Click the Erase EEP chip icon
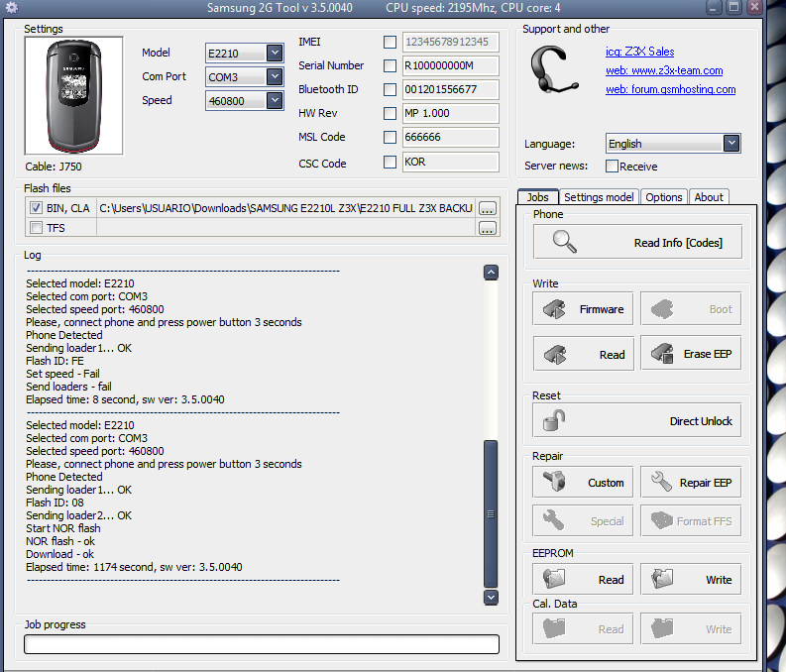This screenshot has width=786, height=672. tap(662, 353)
